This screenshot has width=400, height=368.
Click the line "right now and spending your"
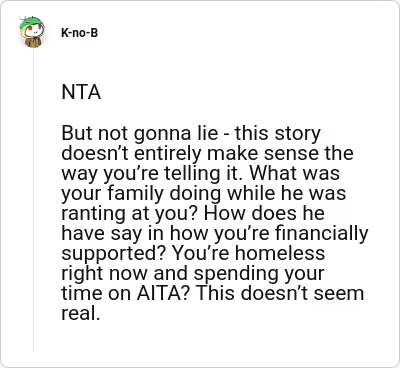192,274
